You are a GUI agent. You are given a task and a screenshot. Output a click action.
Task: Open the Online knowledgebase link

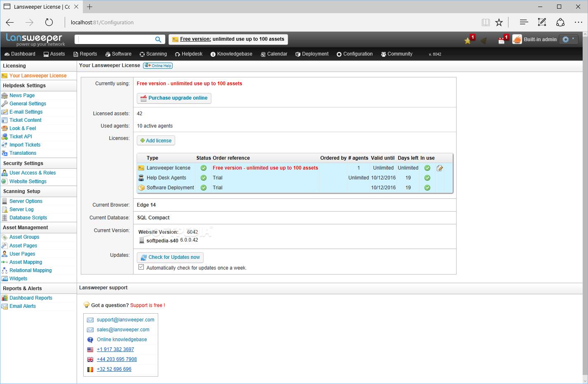(122, 340)
